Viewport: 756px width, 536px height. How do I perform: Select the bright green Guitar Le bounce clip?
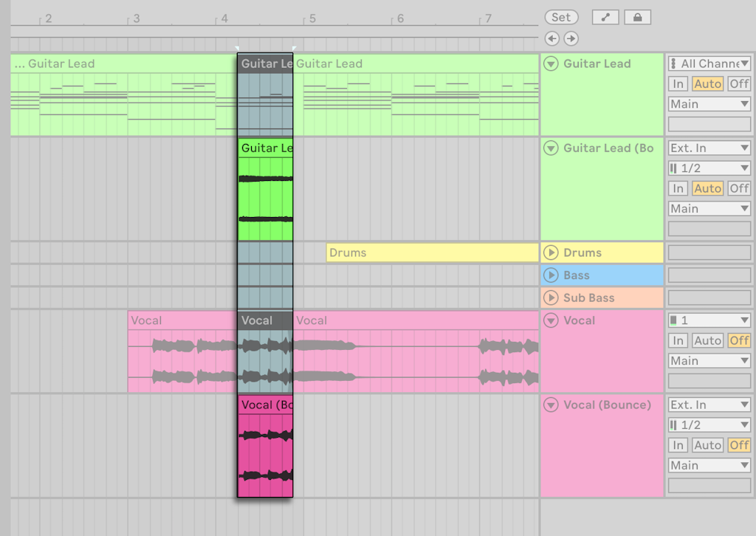[265, 190]
